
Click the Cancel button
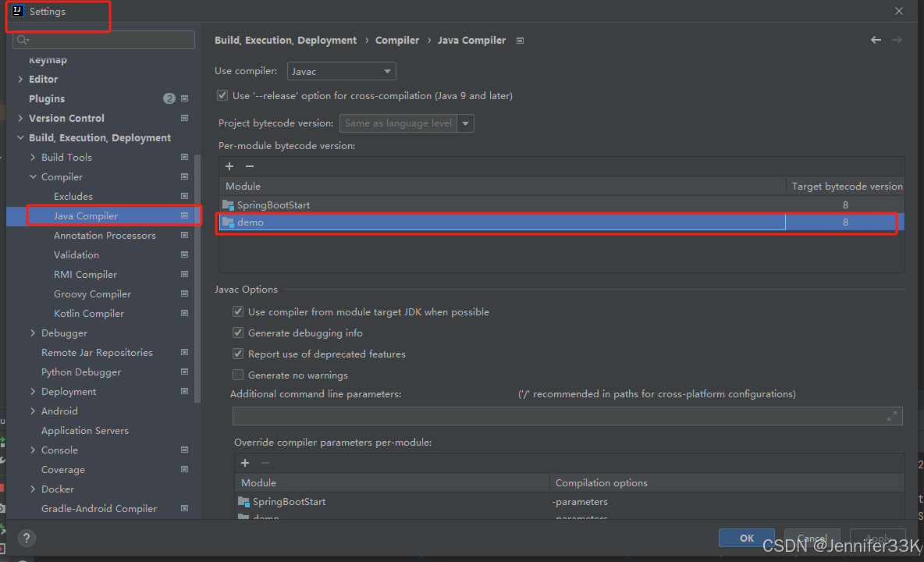point(812,538)
